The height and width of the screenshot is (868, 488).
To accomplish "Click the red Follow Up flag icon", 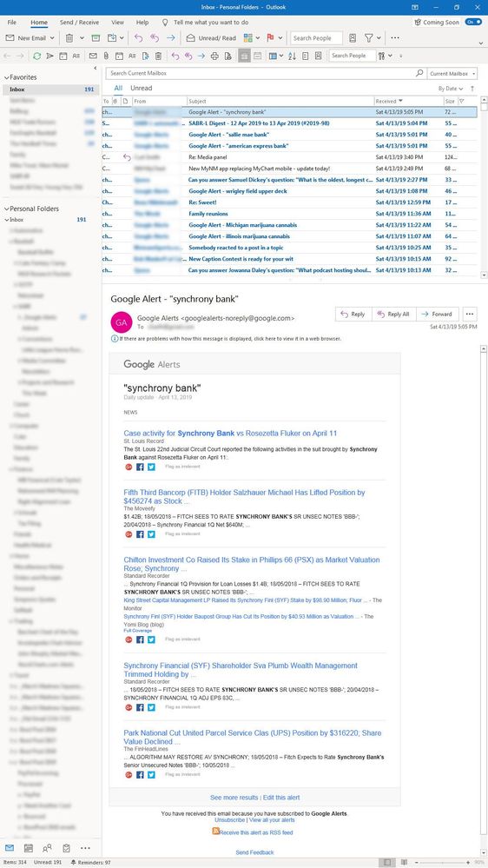I will click(271, 38).
